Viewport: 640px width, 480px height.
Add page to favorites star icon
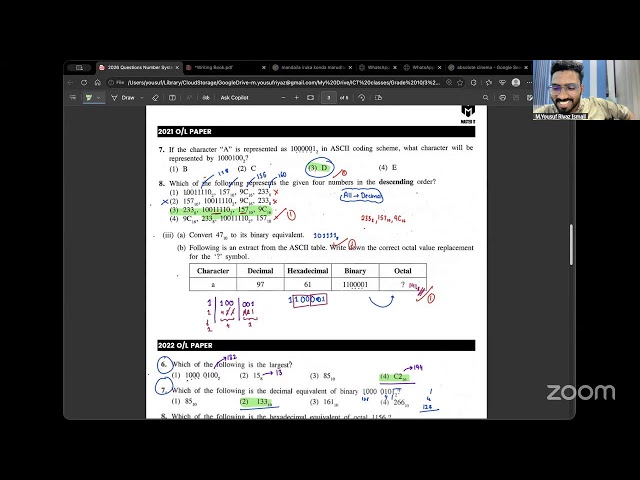[460, 82]
